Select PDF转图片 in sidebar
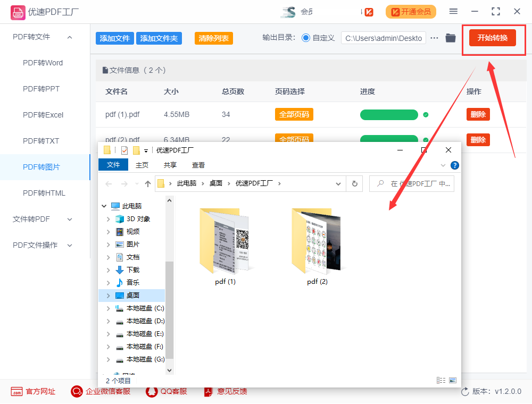 45,167
